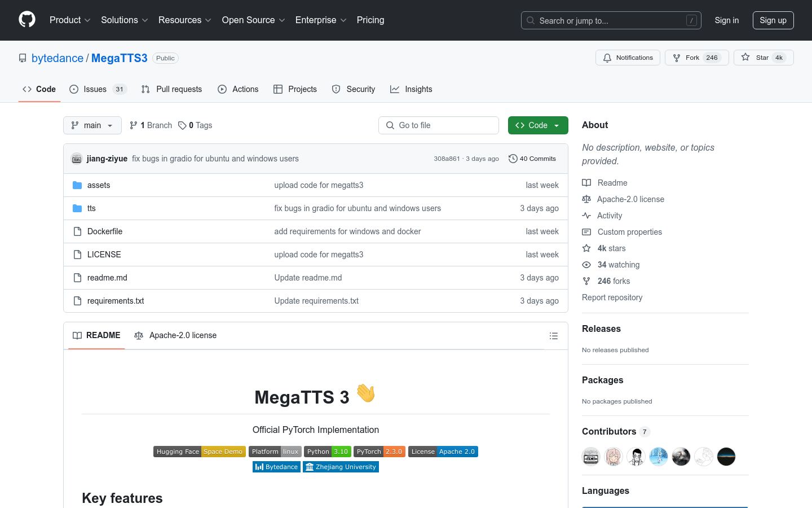Click the fourth contributor avatar

pyautogui.click(x=659, y=456)
